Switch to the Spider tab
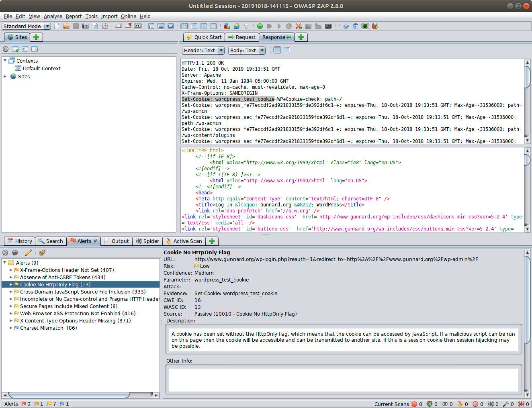532x408 pixels. [x=147, y=241]
